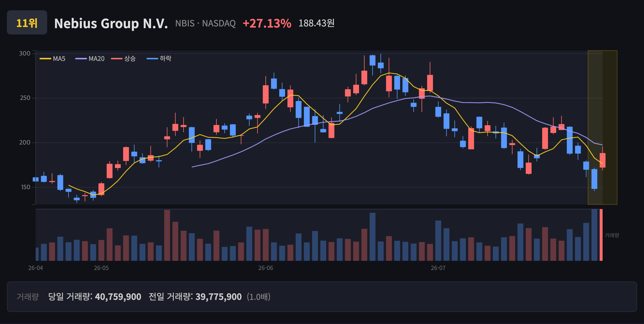
Task: Click the latest red candlestick in highlighted zone
Action: pyautogui.click(x=602, y=160)
